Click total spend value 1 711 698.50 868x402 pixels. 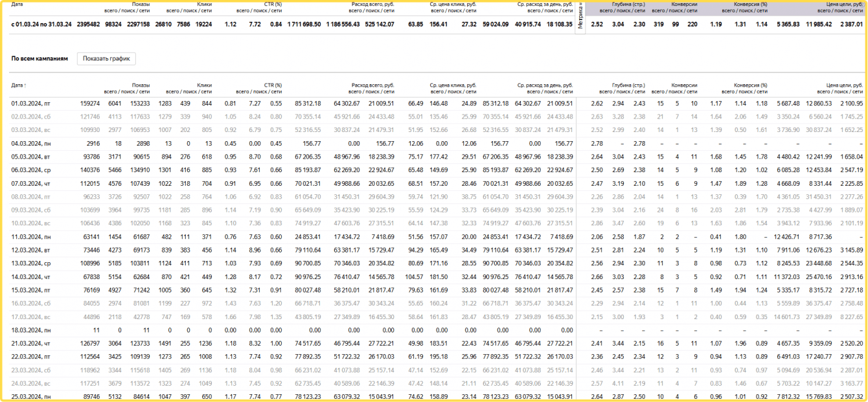tap(304, 25)
